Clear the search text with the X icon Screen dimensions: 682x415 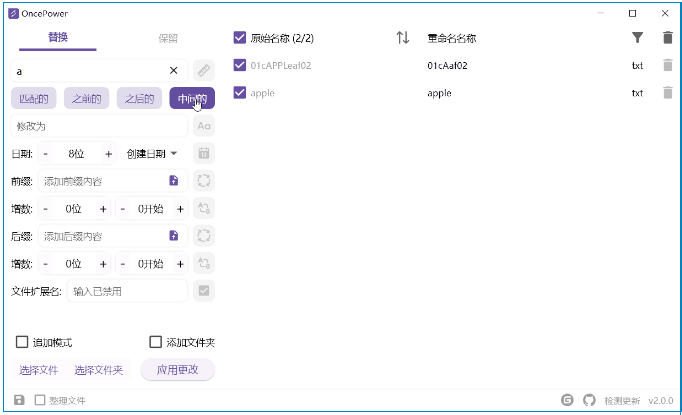tap(174, 70)
